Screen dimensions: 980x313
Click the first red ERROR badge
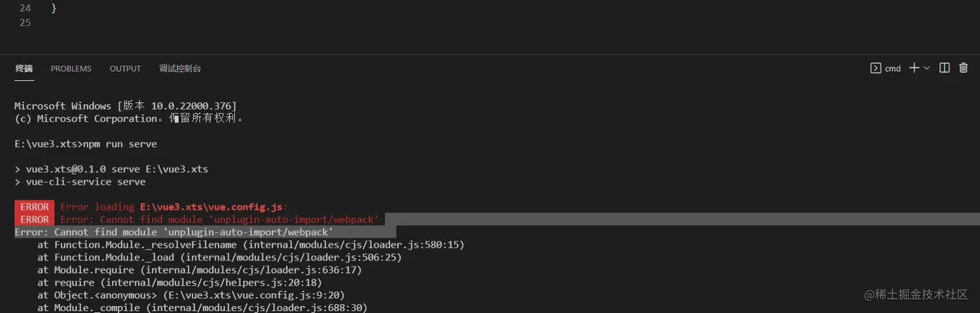click(x=34, y=207)
